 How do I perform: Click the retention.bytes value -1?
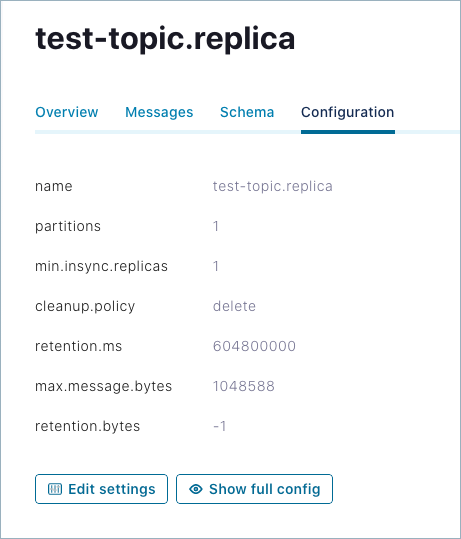click(x=220, y=426)
